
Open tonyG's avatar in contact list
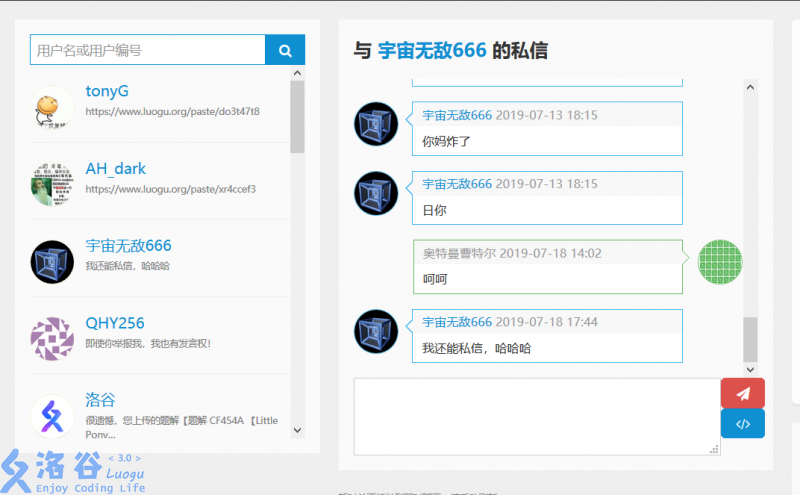pyautogui.click(x=52, y=107)
